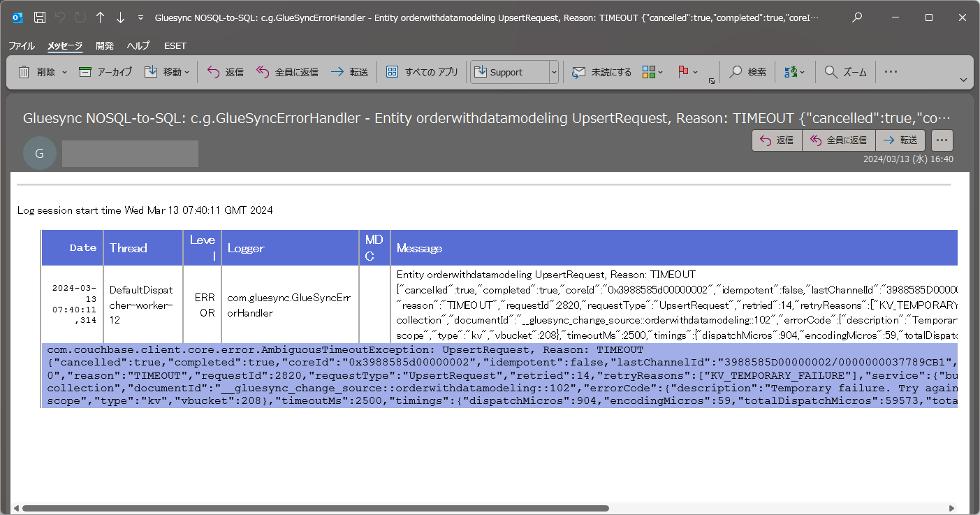The image size is (980, 515).
Task: Click the 検索 search button
Action: click(748, 72)
